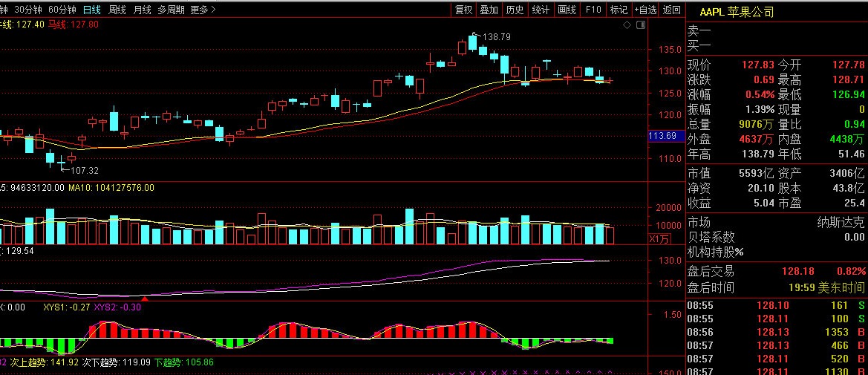Open the 标记 marker tool
The image size is (868, 375).
[619, 10]
